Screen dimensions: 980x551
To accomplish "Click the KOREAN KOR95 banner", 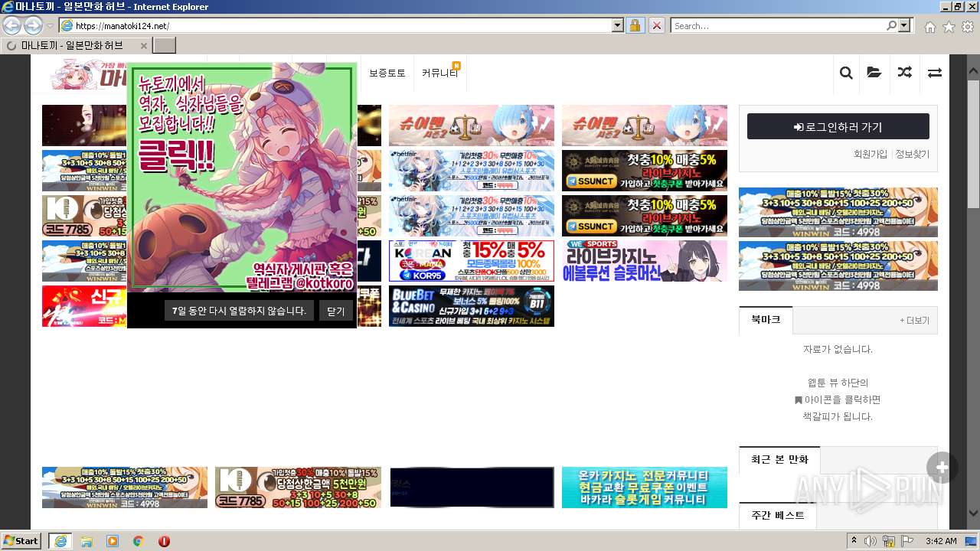I will click(x=472, y=261).
